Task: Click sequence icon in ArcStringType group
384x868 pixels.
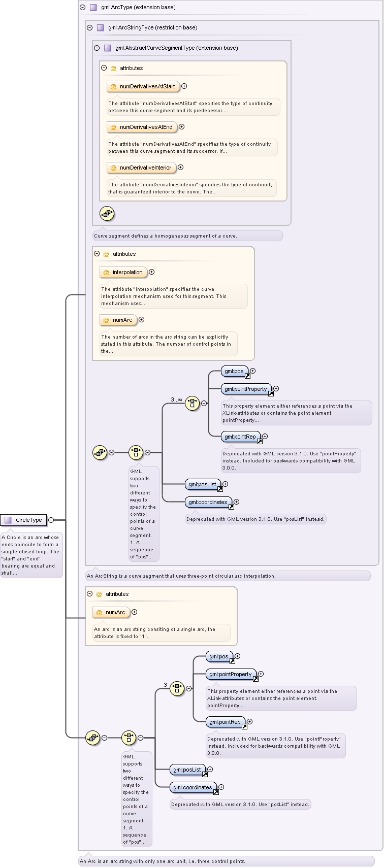Action: point(100,452)
